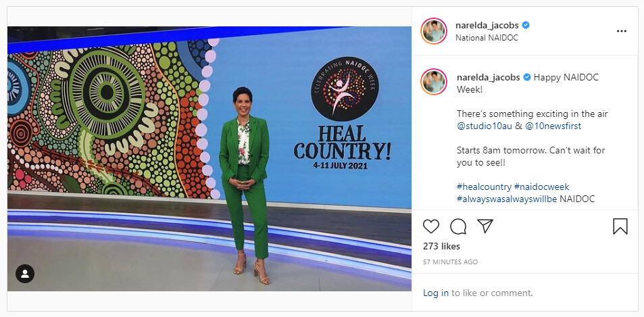This screenshot has width=644, height=317.
Task: Click verified badge beside header username
Action: (525, 25)
